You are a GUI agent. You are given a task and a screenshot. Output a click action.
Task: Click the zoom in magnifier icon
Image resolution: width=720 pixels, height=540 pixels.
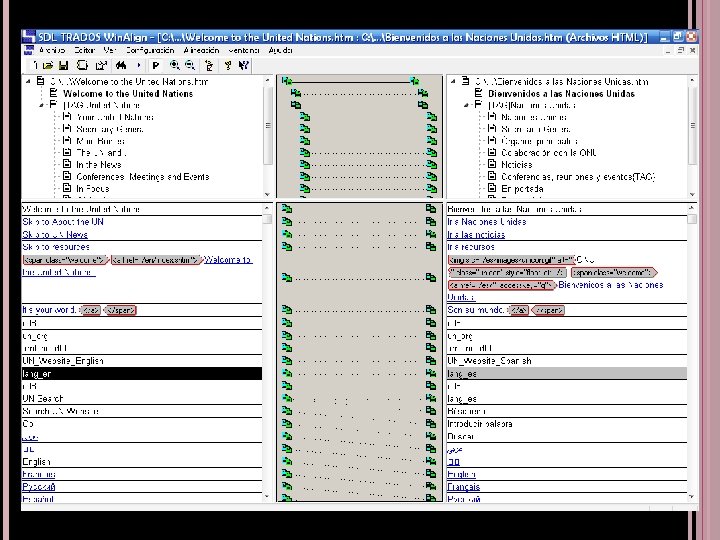174,66
